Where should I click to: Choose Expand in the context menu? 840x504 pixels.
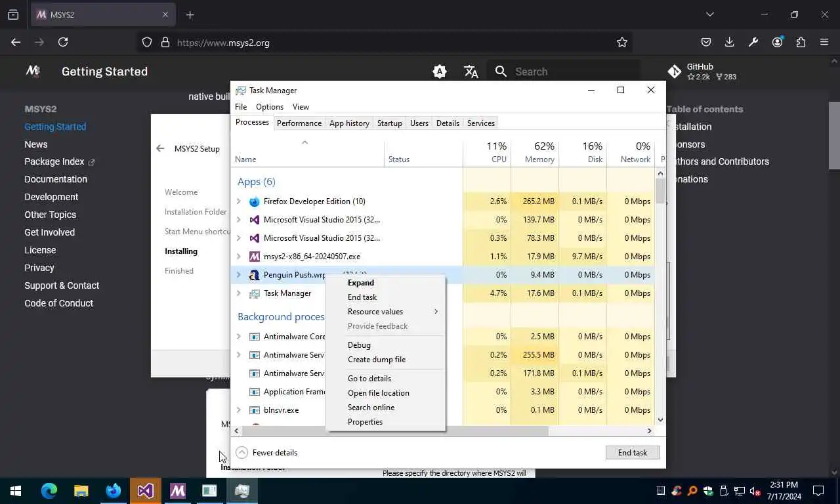[x=385, y=283]
